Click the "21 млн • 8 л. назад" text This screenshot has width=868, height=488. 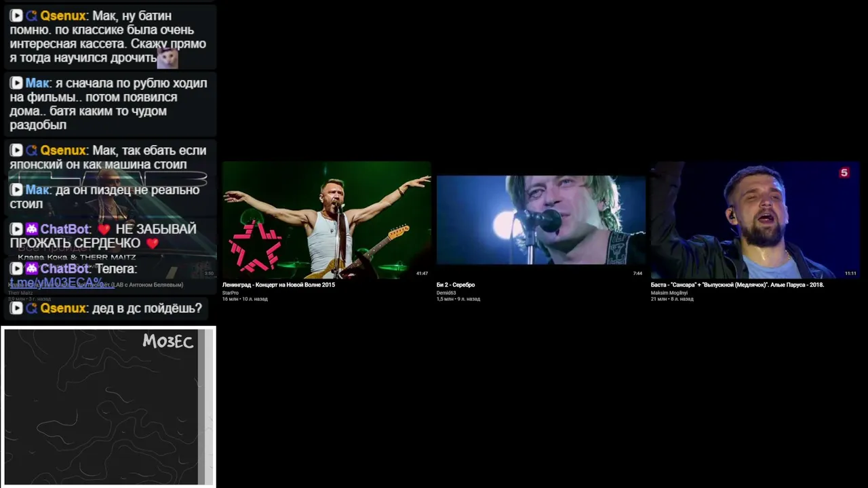point(672,299)
